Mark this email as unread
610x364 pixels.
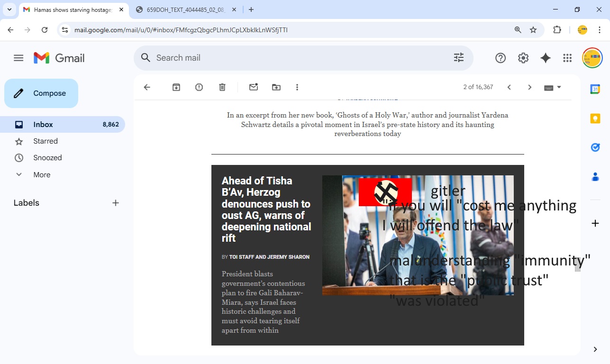(254, 87)
